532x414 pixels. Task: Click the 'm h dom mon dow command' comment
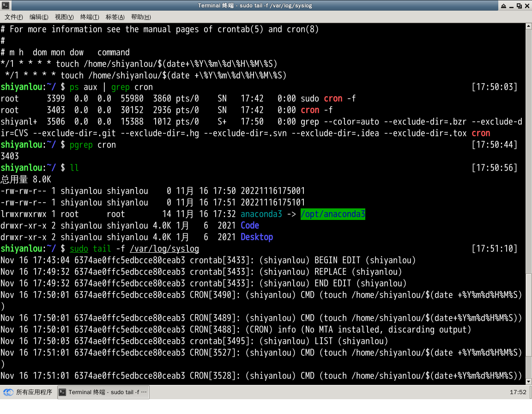pyautogui.click(x=65, y=53)
